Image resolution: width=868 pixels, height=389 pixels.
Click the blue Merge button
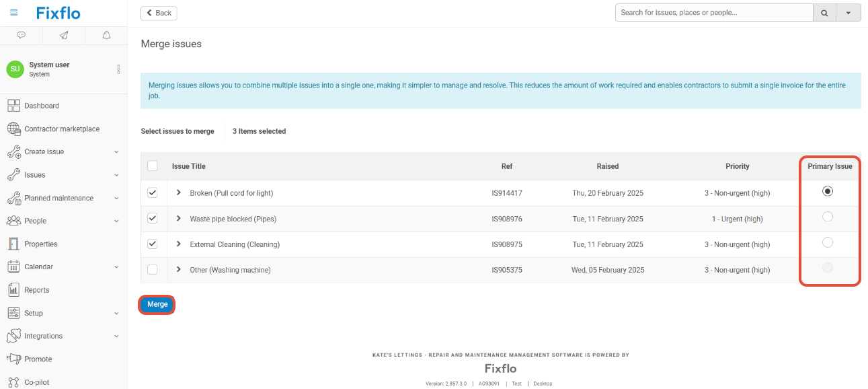[157, 304]
